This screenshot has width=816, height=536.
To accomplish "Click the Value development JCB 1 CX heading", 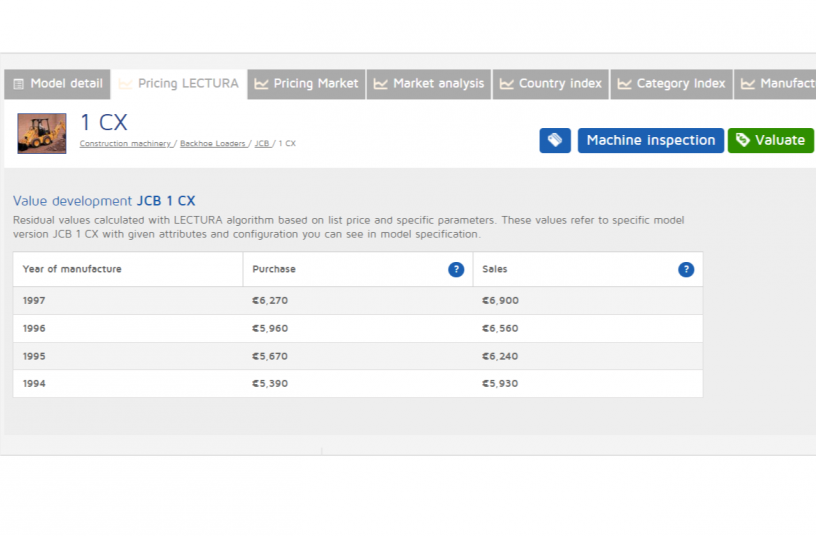I will (104, 201).
